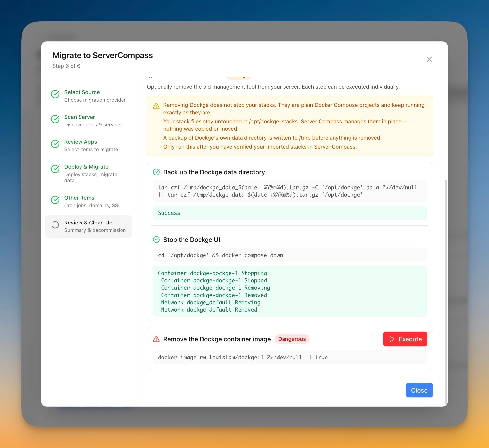489x448 pixels.
Task: Click the 'Discover apps & services' step description
Action: coord(93,125)
